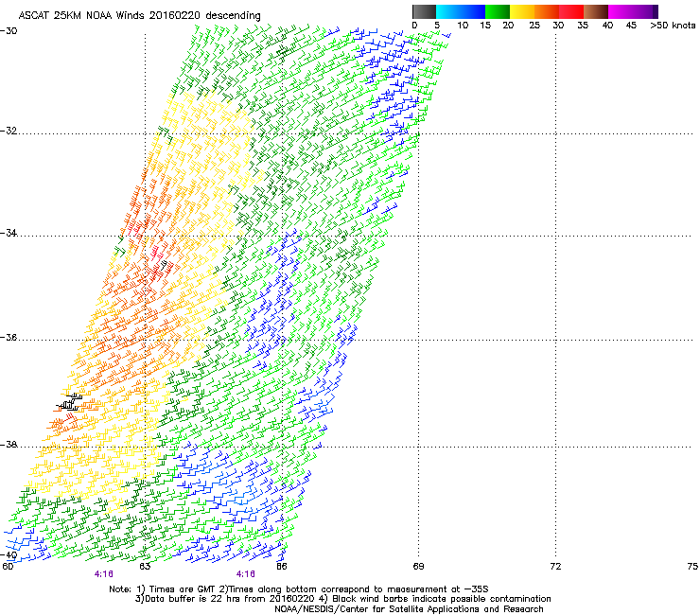The height and width of the screenshot is (615, 700).
Task: Click the latitude label '-36'
Action: point(9,337)
